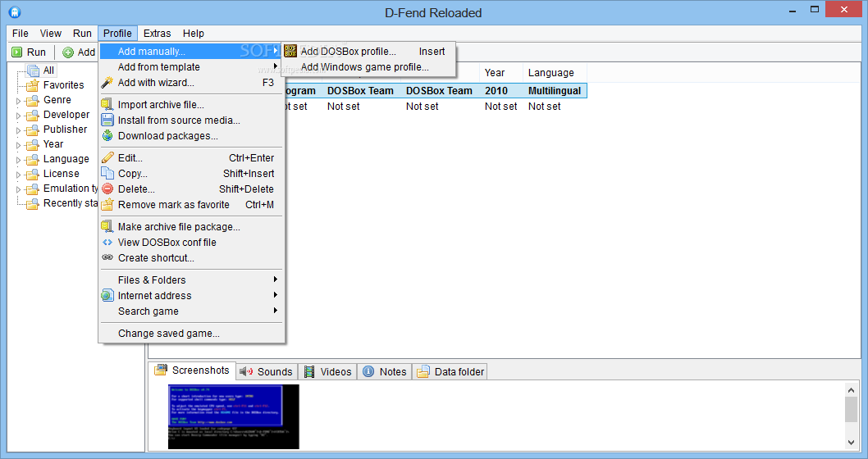Click the Data folder icon
The width and height of the screenshot is (868, 459).
tap(423, 371)
